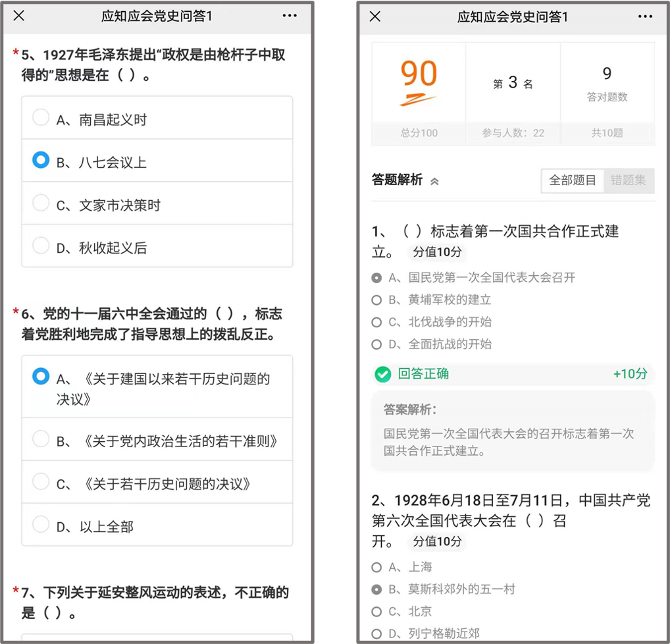The image size is (670, 644).
Task: Click the 八七会议上 selected radio option
Action: [x=41, y=161]
